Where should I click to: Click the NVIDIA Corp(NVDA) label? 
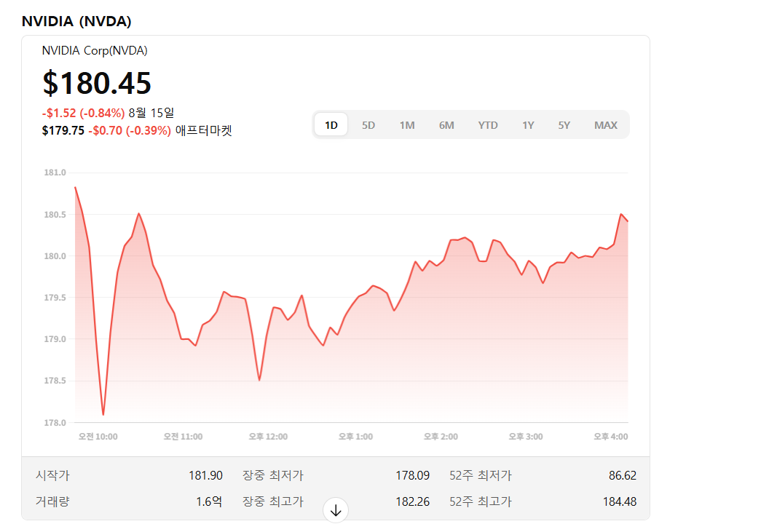pyautogui.click(x=95, y=50)
